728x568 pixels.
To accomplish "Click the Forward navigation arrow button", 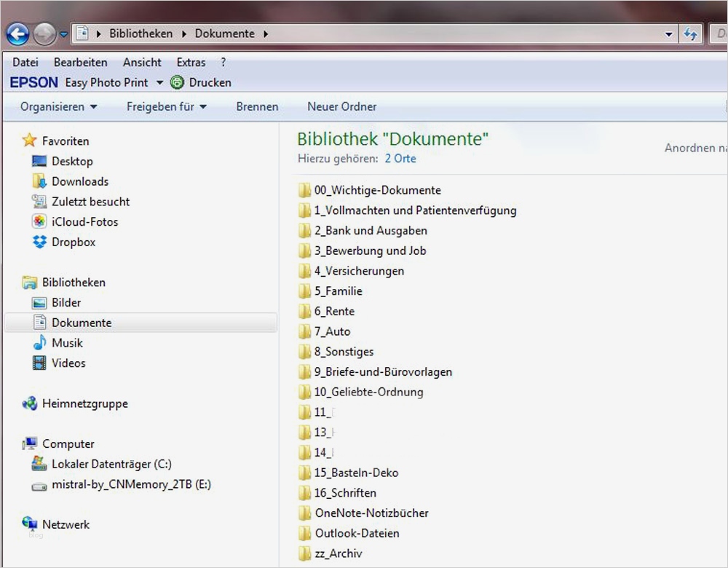I will (x=44, y=33).
